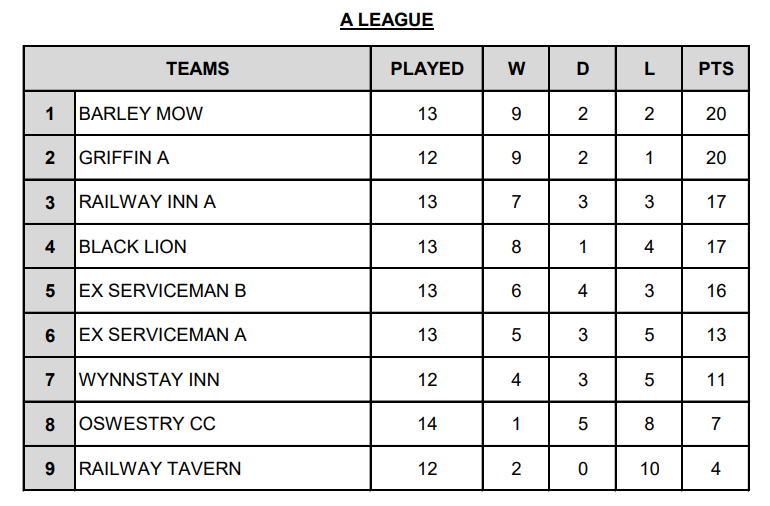
Task: Select the BLACK LION team cell
Action: [x=133, y=247]
